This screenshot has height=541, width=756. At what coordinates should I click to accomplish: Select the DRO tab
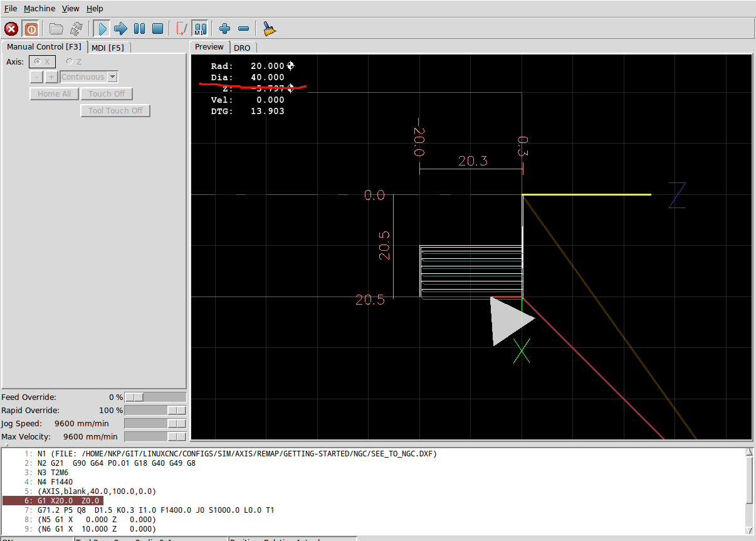pos(242,48)
